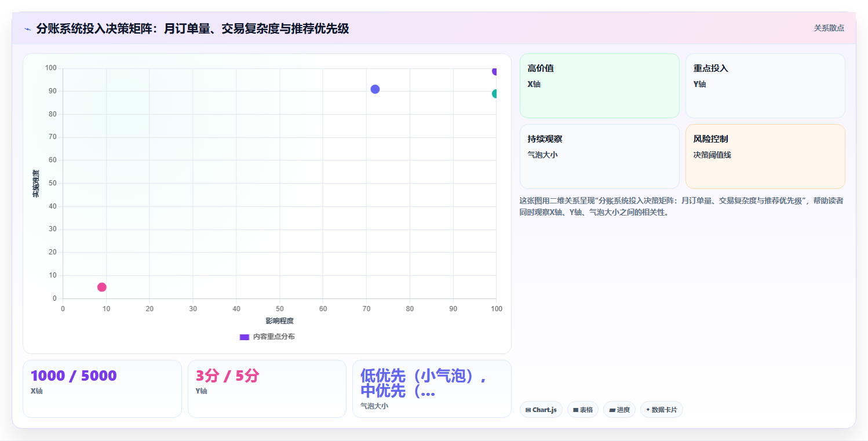Click the 关系散点 label in the header
868x441 pixels.
[x=829, y=28]
